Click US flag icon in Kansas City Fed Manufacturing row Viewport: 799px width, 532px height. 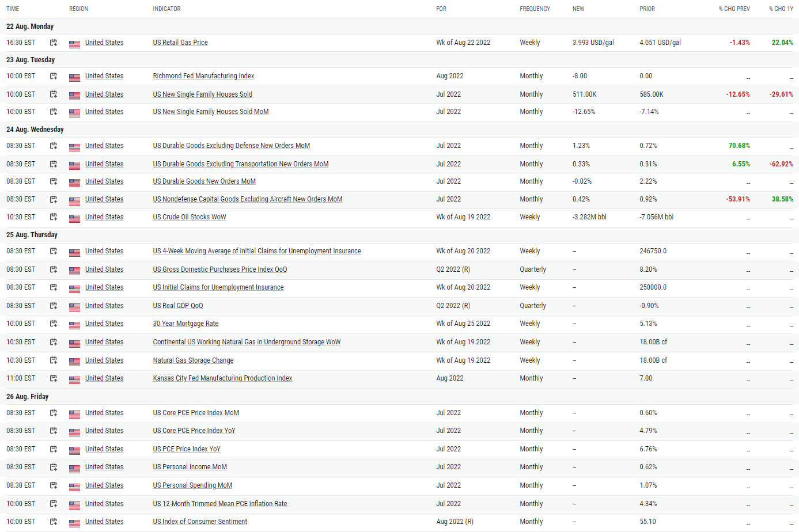tap(74, 379)
